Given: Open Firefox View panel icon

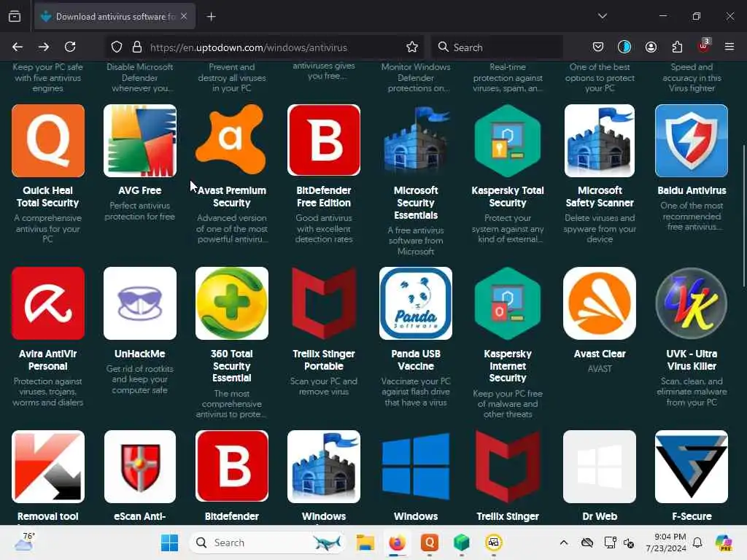Looking at the screenshot, I should [15, 16].
